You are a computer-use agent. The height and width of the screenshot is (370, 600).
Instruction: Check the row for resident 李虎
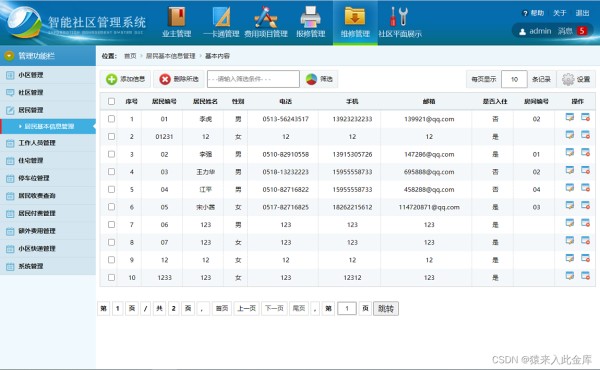pos(111,119)
